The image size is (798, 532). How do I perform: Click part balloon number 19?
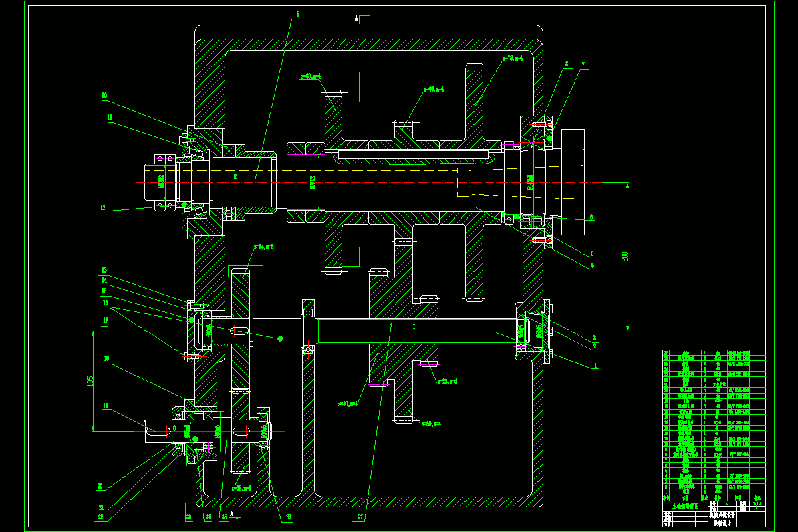[105, 404]
